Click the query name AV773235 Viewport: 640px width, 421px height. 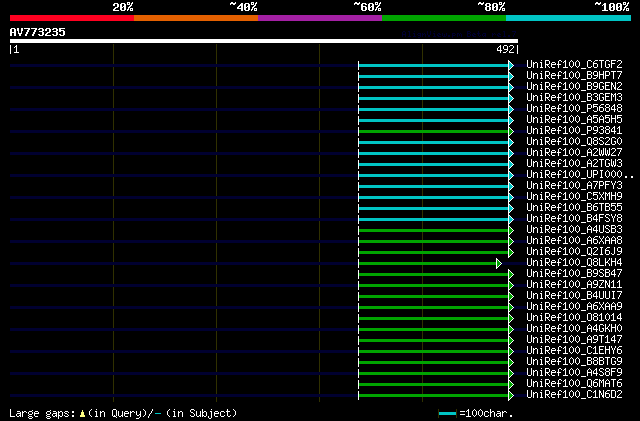tap(38, 32)
